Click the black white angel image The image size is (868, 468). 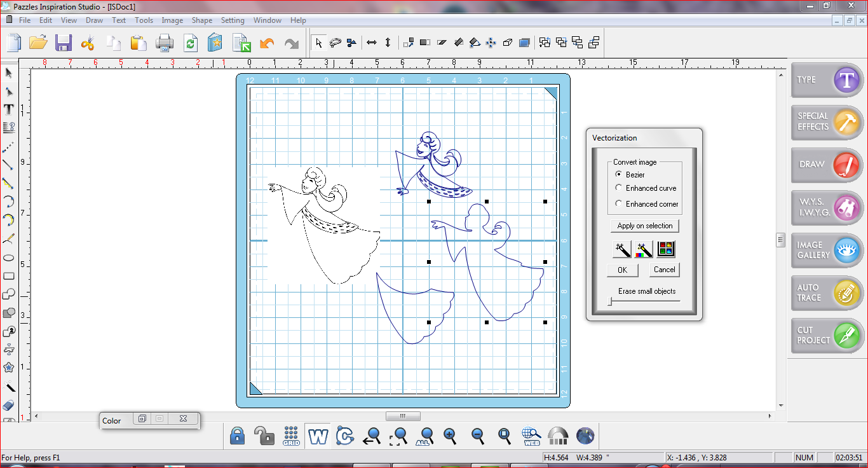pyautogui.click(x=323, y=226)
